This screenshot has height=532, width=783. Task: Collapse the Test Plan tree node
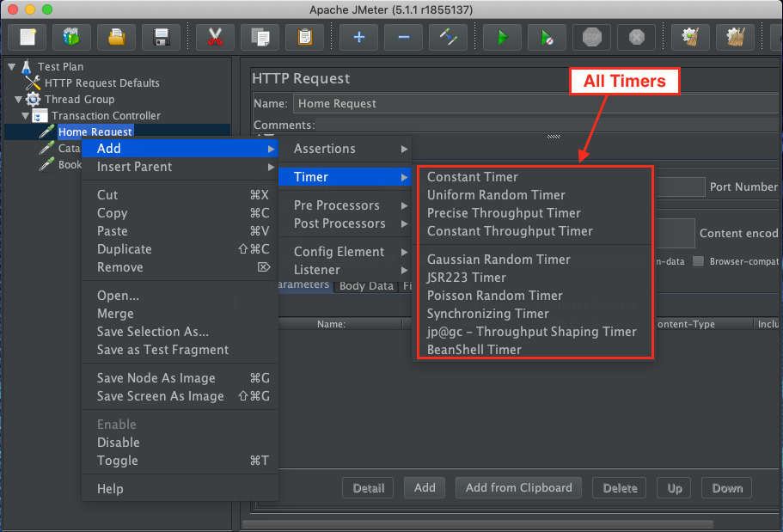(x=11, y=66)
